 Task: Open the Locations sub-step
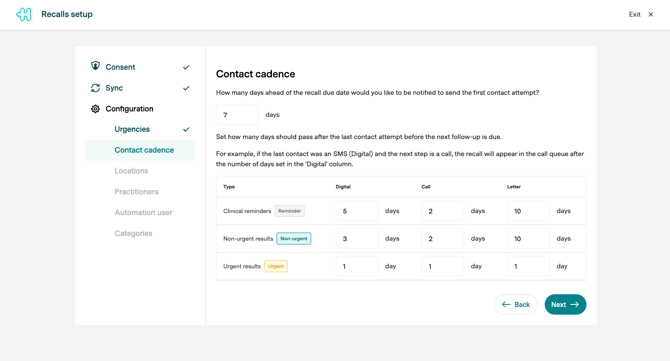point(131,171)
